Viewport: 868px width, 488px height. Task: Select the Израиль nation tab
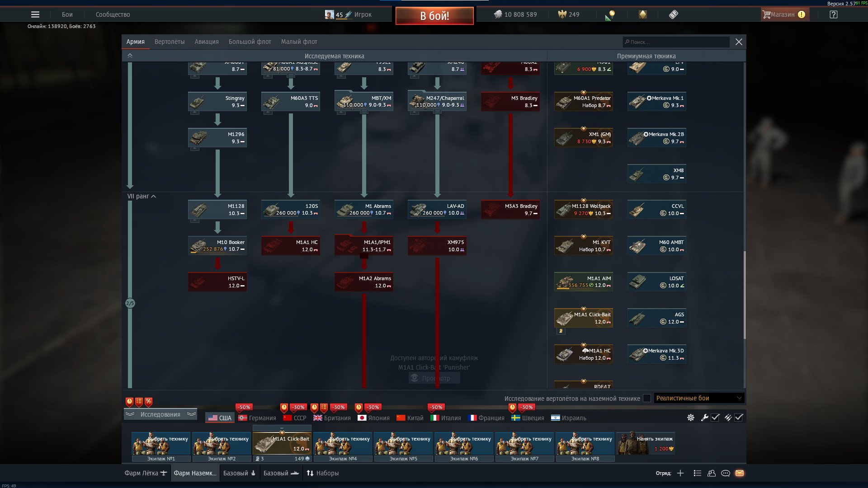[x=569, y=418]
